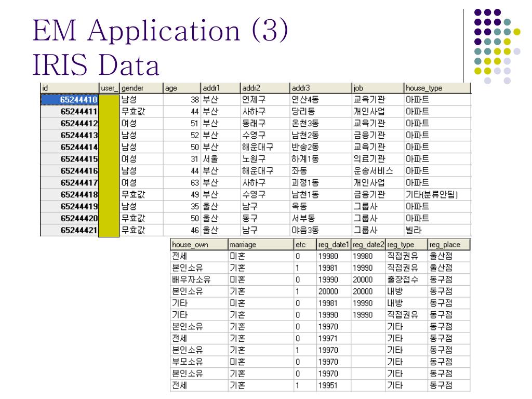Select house_type cell 빌라

pos(437,230)
